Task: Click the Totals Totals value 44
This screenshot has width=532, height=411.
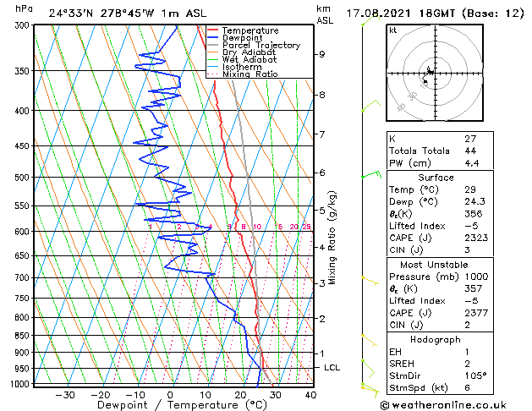Action: point(470,151)
